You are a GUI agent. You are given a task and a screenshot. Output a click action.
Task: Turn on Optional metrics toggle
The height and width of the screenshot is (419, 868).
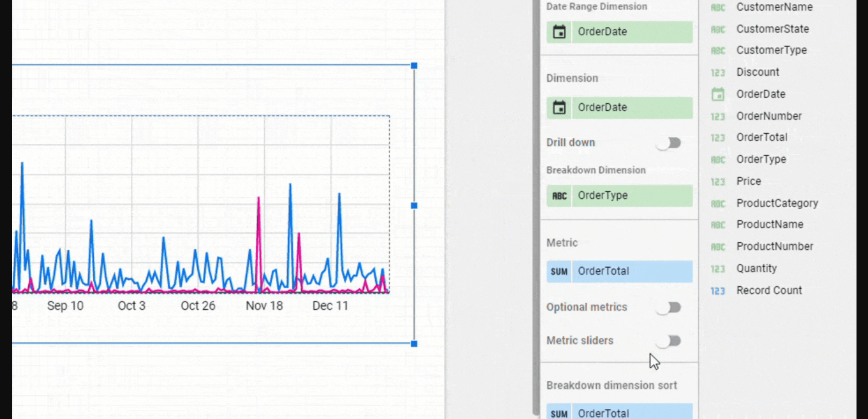668,308
